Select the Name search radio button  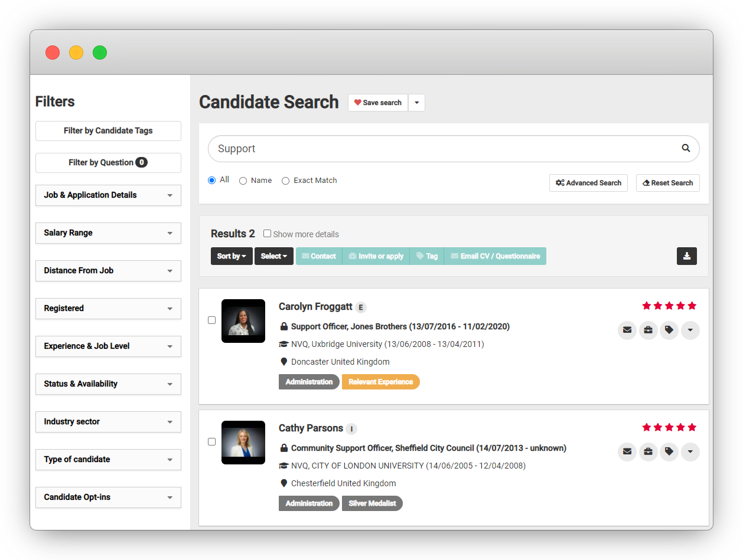[x=242, y=180]
